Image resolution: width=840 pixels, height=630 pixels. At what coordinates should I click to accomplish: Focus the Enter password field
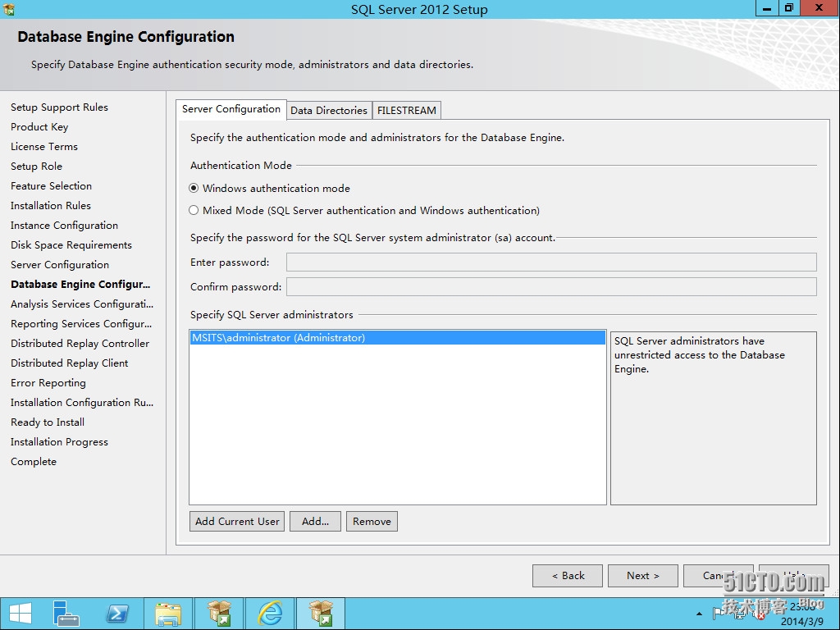(551, 262)
